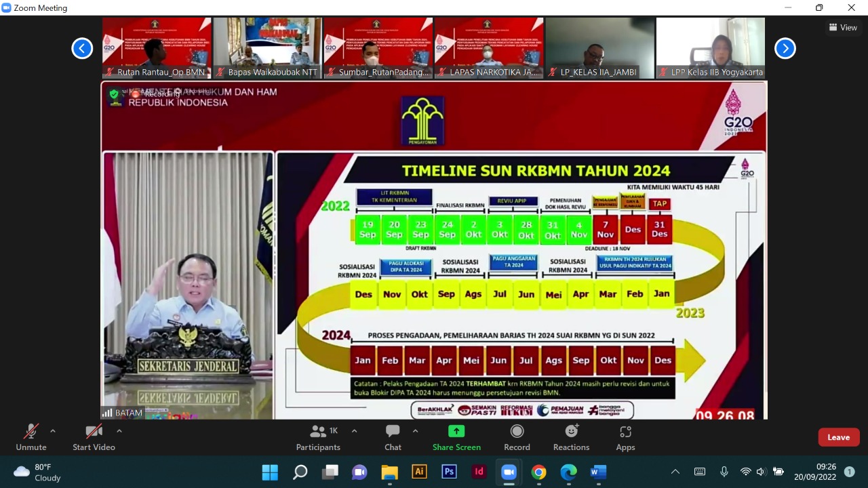Toggle system volume icon in tray

pyautogui.click(x=761, y=472)
